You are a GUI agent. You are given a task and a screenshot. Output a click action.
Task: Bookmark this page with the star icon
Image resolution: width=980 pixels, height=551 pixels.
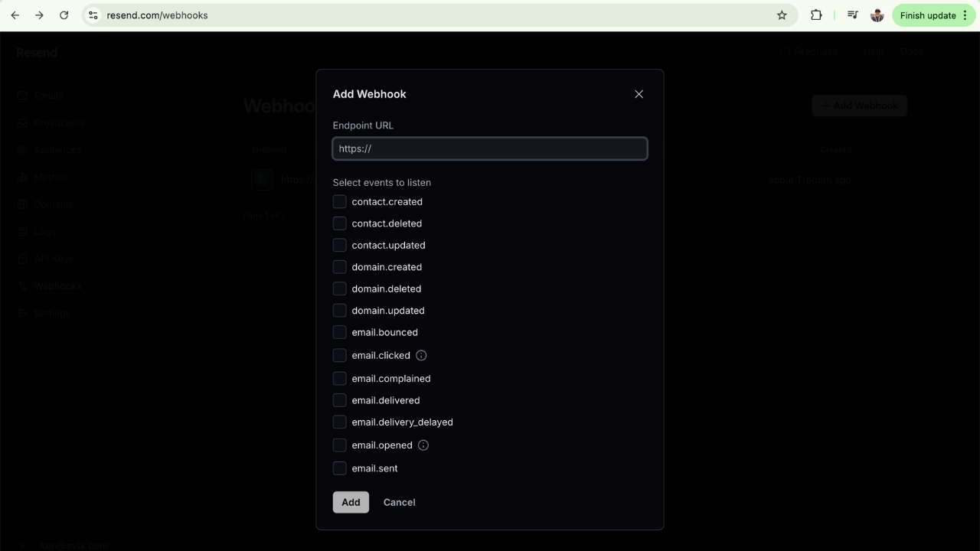click(782, 15)
